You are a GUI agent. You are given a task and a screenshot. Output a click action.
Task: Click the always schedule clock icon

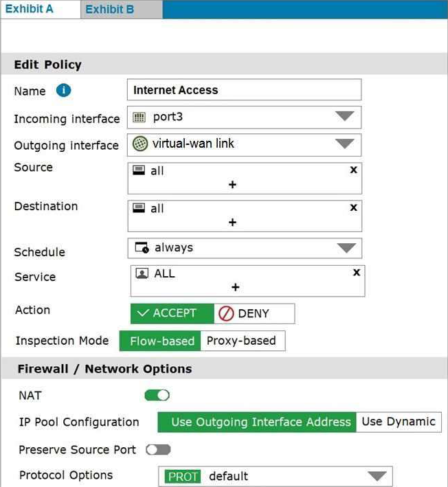coord(142,247)
